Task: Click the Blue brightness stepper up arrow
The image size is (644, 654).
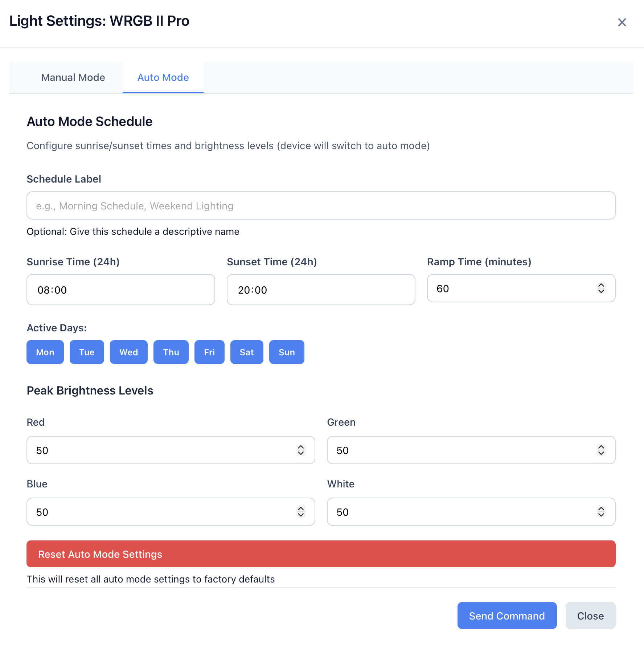Action: tap(300, 509)
